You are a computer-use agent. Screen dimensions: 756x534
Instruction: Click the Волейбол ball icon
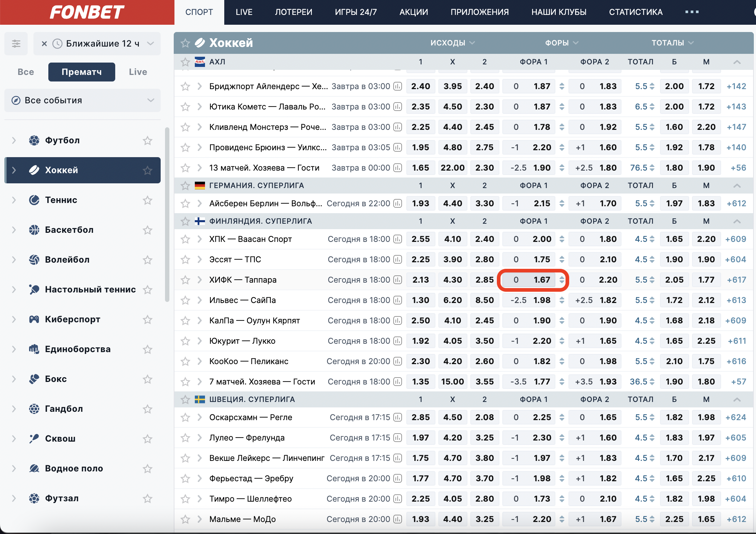pos(34,260)
